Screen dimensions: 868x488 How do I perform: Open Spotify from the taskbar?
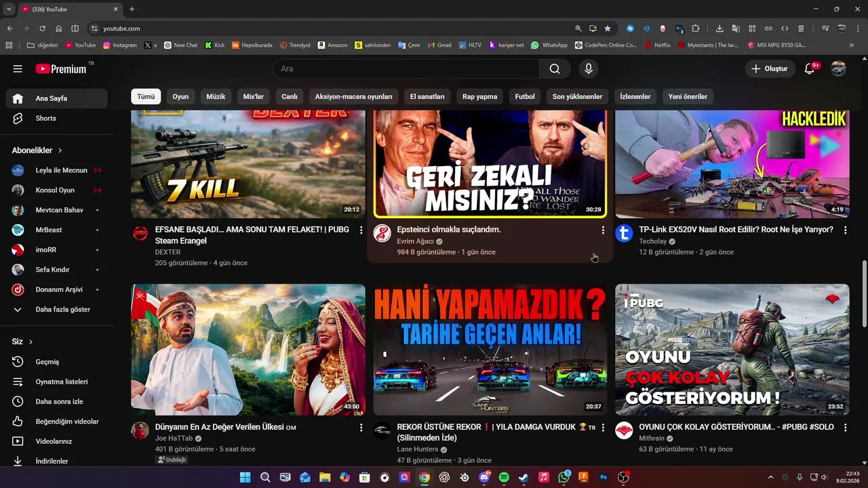coord(504,477)
